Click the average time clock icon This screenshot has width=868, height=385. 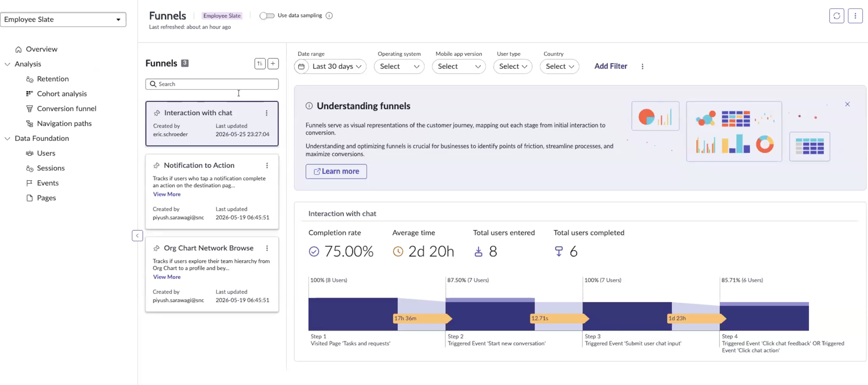[398, 252]
